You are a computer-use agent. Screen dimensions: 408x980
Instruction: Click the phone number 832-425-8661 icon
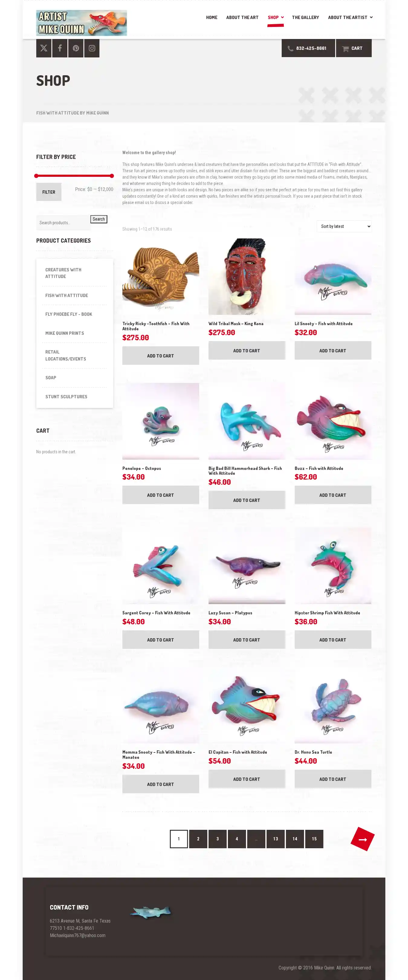290,49
